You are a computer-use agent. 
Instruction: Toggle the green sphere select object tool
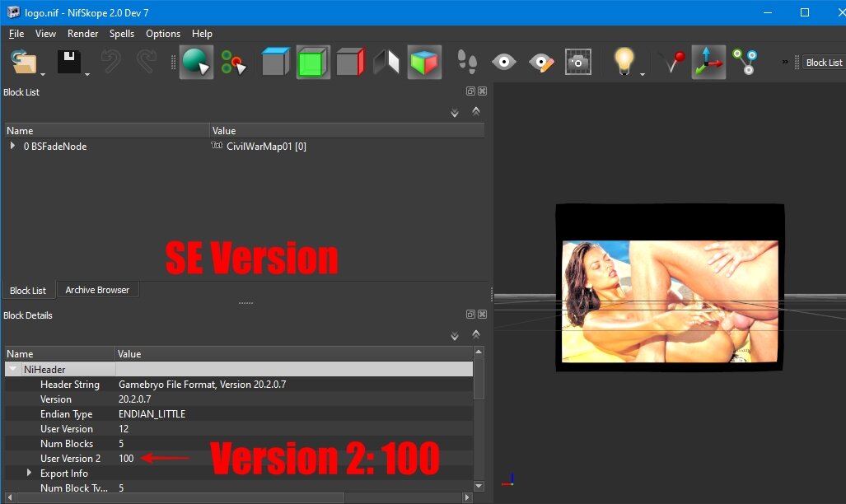[x=196, y=62]
